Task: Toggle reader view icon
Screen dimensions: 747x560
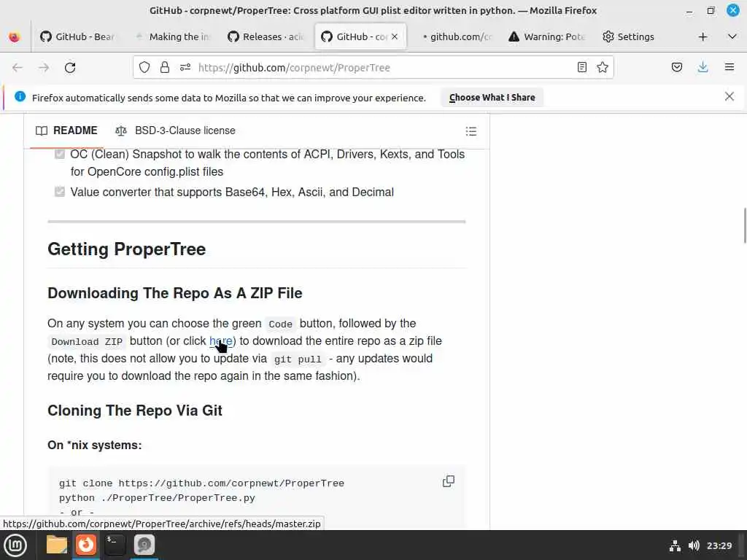Action: (x=581, y=67)
